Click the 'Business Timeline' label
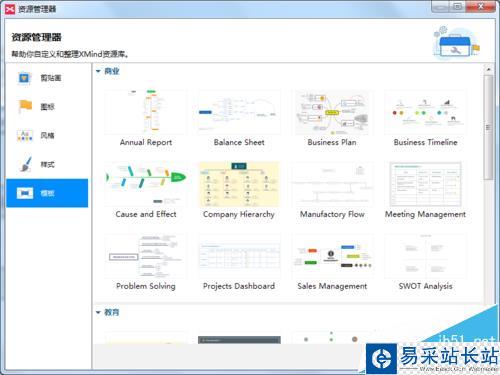Screen dimensions: 500x375 click(425, 142)
